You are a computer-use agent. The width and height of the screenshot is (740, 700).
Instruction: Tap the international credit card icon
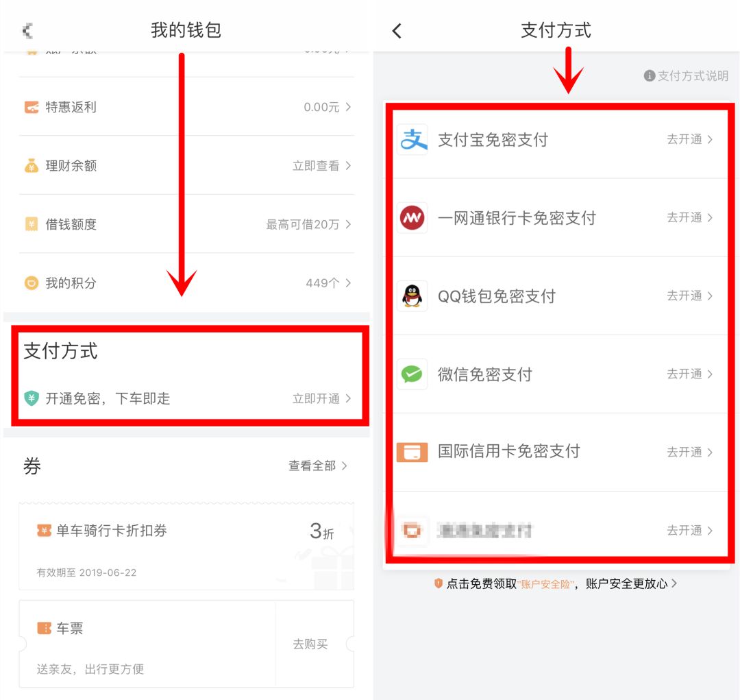[x=412, y=452]
